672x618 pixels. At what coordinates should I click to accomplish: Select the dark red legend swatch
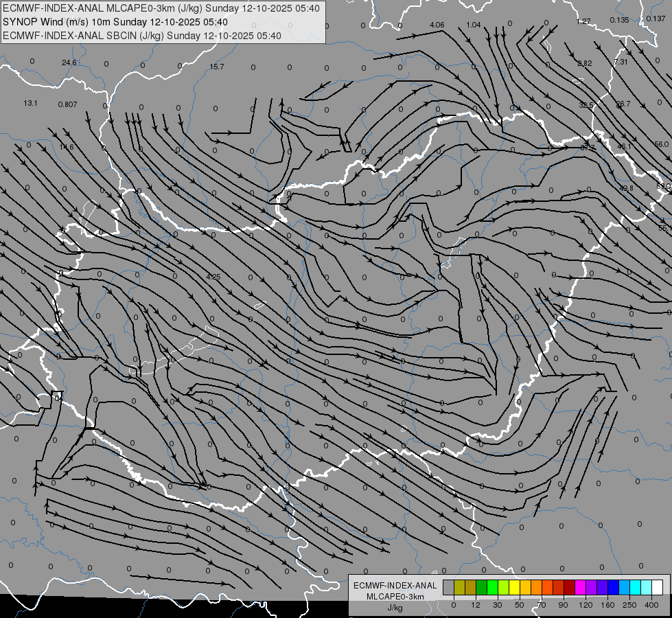tap(570, 587)
